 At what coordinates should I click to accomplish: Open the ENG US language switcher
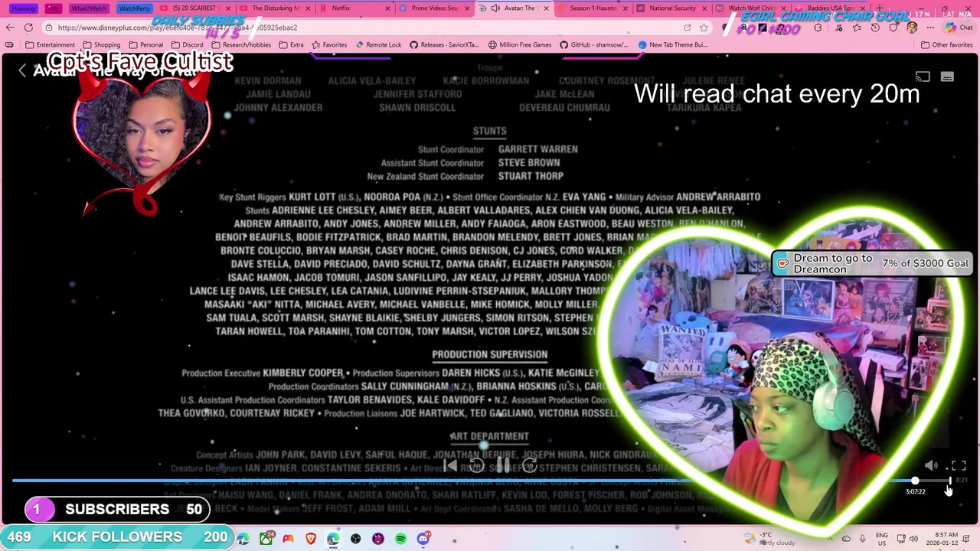(882, 539)
